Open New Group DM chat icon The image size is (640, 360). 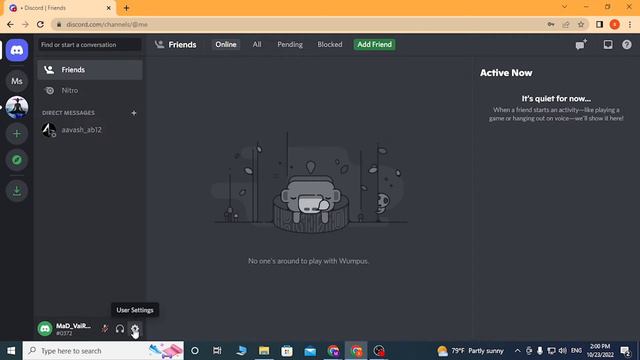click(x=581, y=44)
